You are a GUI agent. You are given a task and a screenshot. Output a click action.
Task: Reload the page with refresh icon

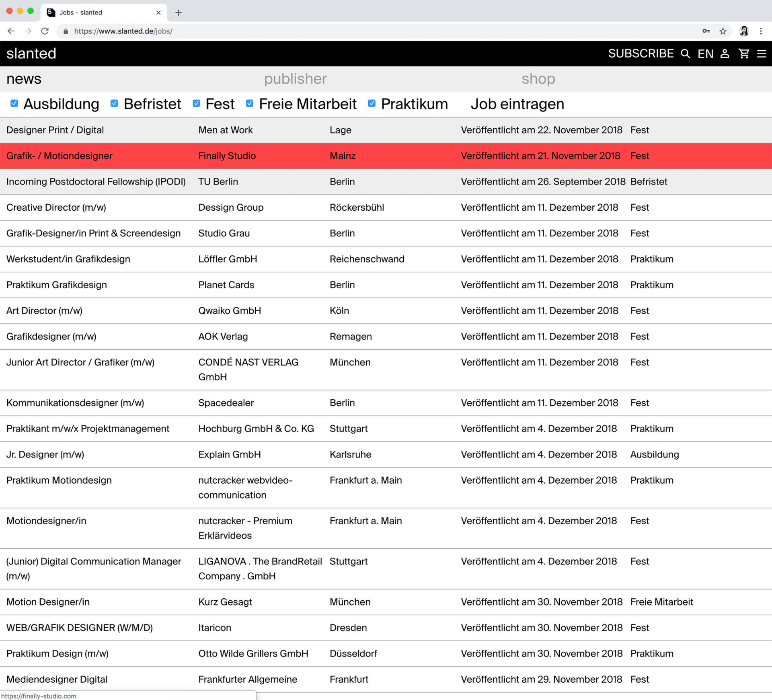coord(45,31)
